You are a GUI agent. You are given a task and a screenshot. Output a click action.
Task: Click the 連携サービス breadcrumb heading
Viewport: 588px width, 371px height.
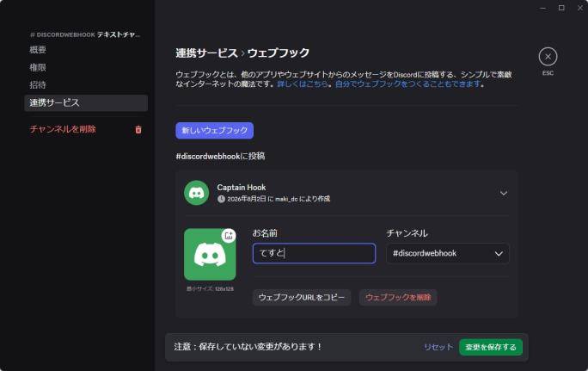206,53
